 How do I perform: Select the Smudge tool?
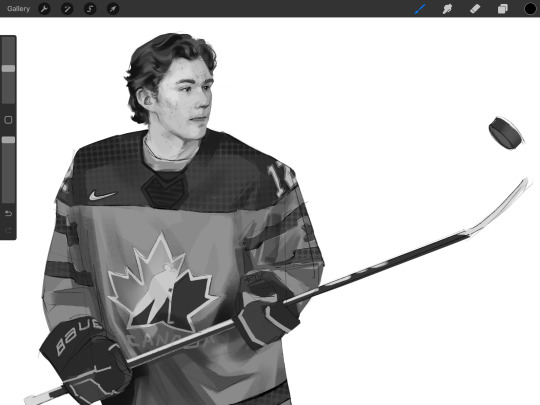pos(447,9)
